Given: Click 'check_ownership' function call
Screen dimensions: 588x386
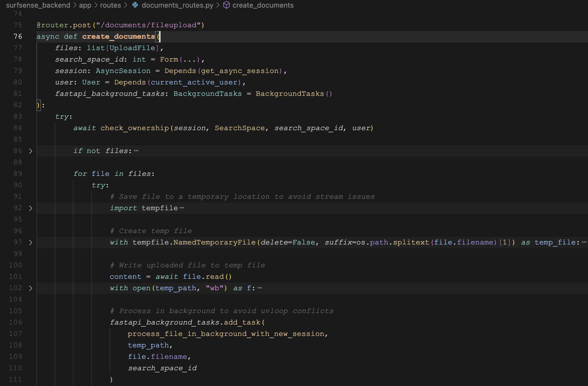Looking at the screenshot, I should 135,128.
